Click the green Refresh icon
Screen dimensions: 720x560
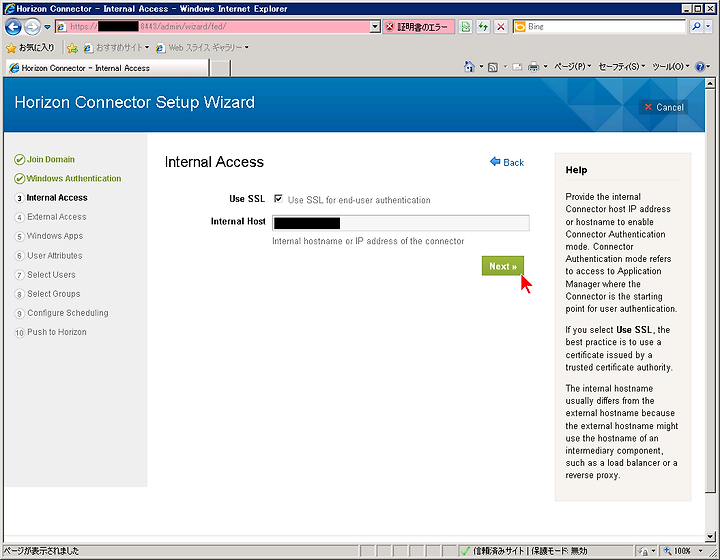click(483, 27)
